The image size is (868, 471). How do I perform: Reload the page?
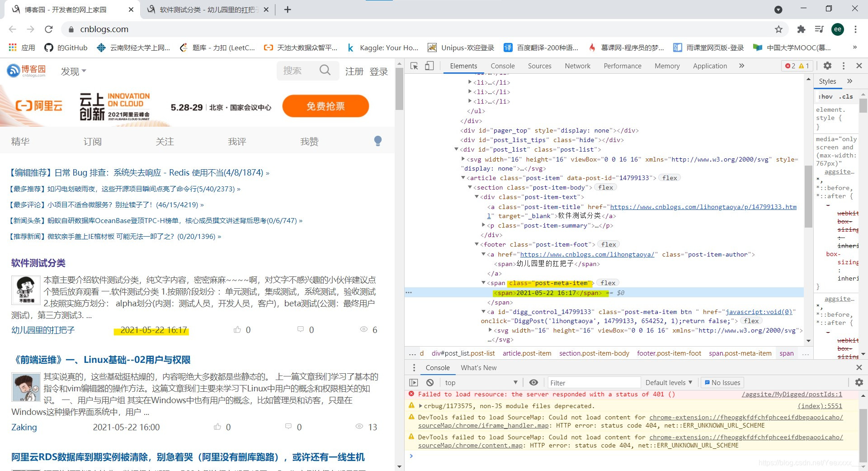(49, 29)
